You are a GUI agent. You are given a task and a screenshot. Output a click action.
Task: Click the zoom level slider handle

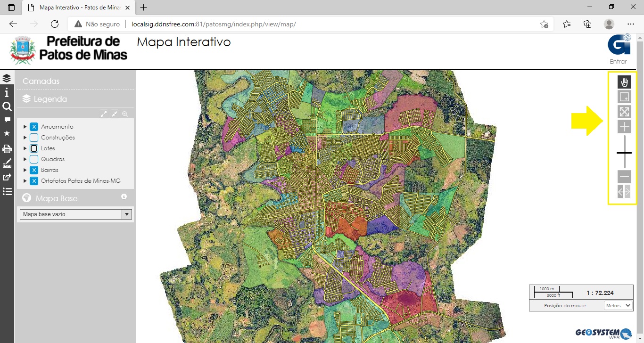[624, 153]
